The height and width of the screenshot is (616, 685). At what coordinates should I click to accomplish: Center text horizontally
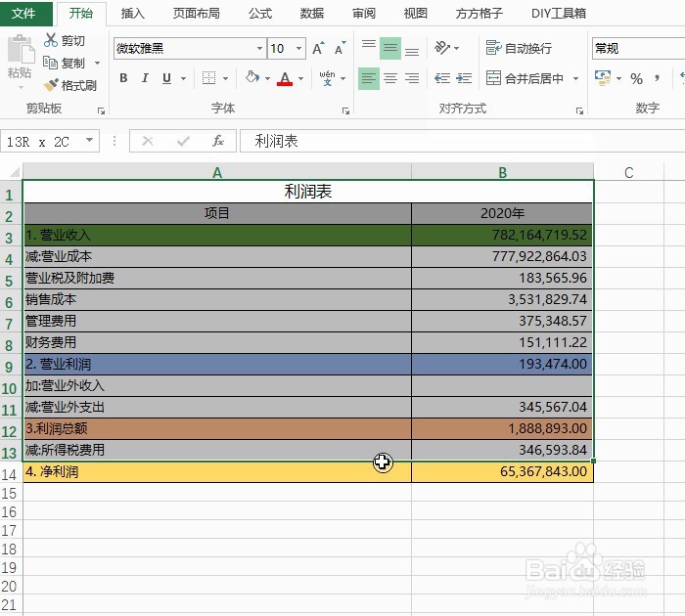pyautogui.click(x=390, y=78)
